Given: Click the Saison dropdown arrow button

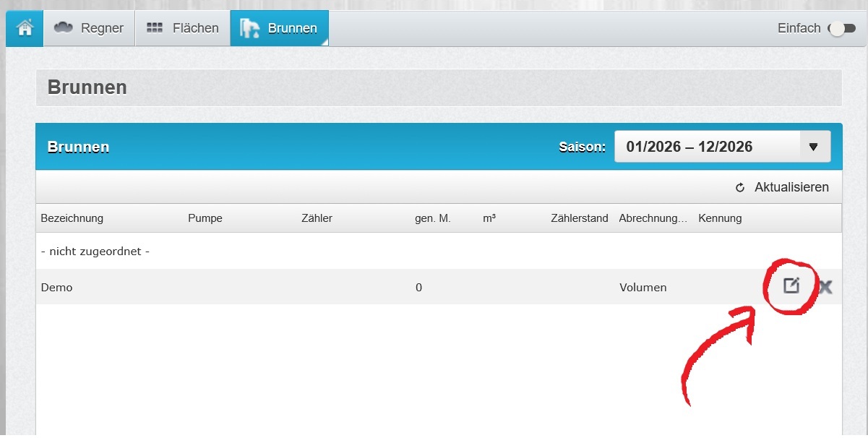Looking at the screenshot, I should pyautogui.click(x=814, y=147).
